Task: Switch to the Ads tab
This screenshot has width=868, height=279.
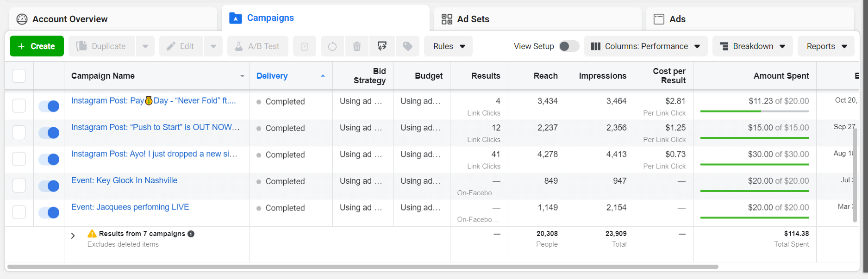Action: 750,19
